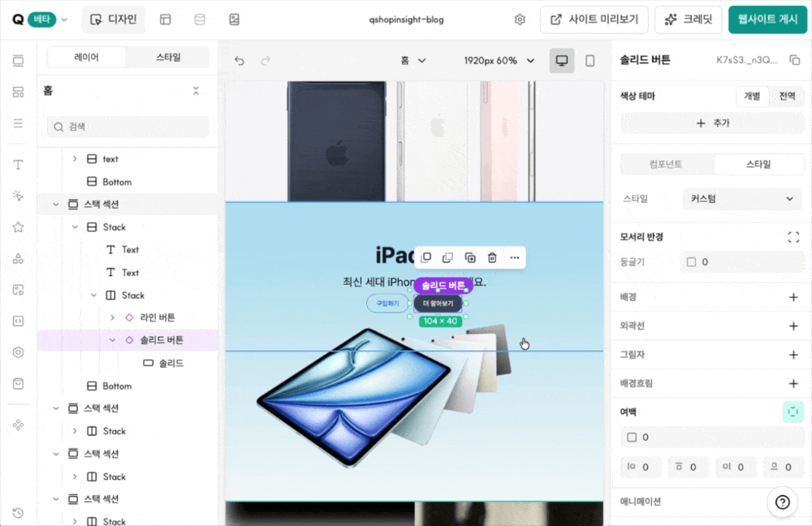Collapse the first 스택 섹션 layer
Screen dimensions: 812x526
[x=56, y=204]
